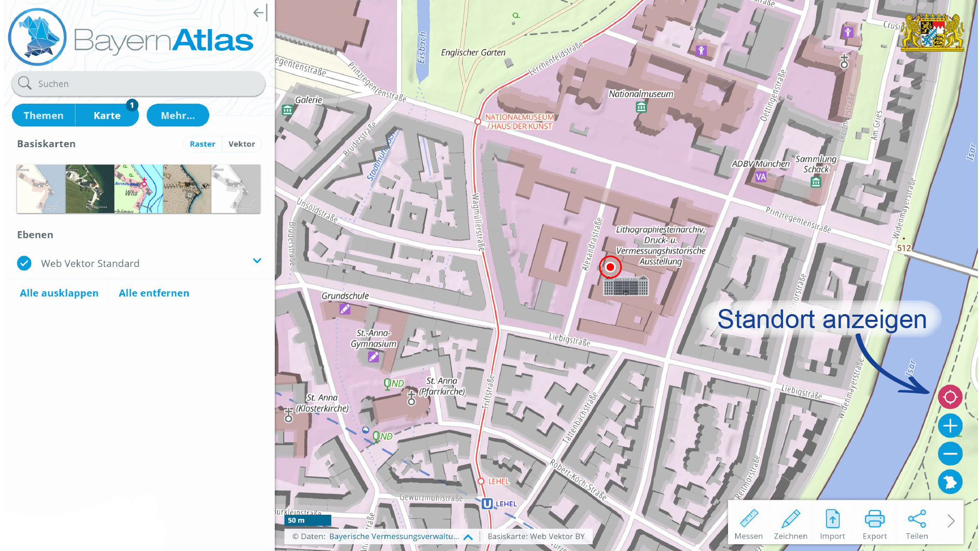Image resolution: width=980 pixels, height=551 pixels.
Task: Click the magnifier search icon
Action: click(x=24, y=83)
